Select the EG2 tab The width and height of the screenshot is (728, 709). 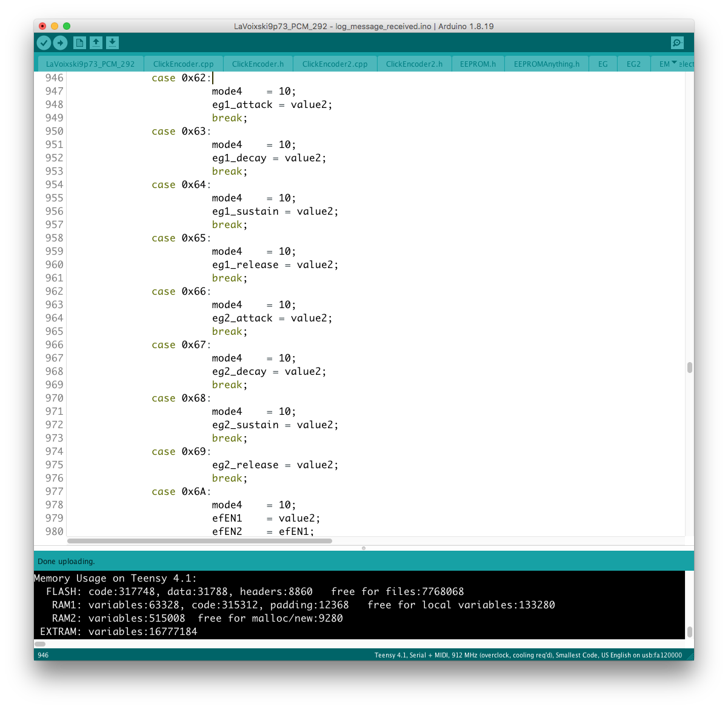pyautogui.click(x=633, y=64)
